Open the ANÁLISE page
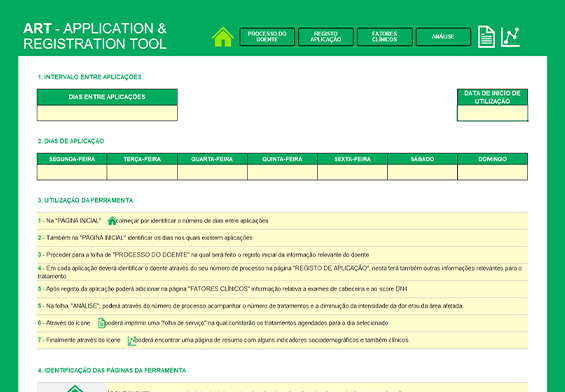 [x=443, y=37]
